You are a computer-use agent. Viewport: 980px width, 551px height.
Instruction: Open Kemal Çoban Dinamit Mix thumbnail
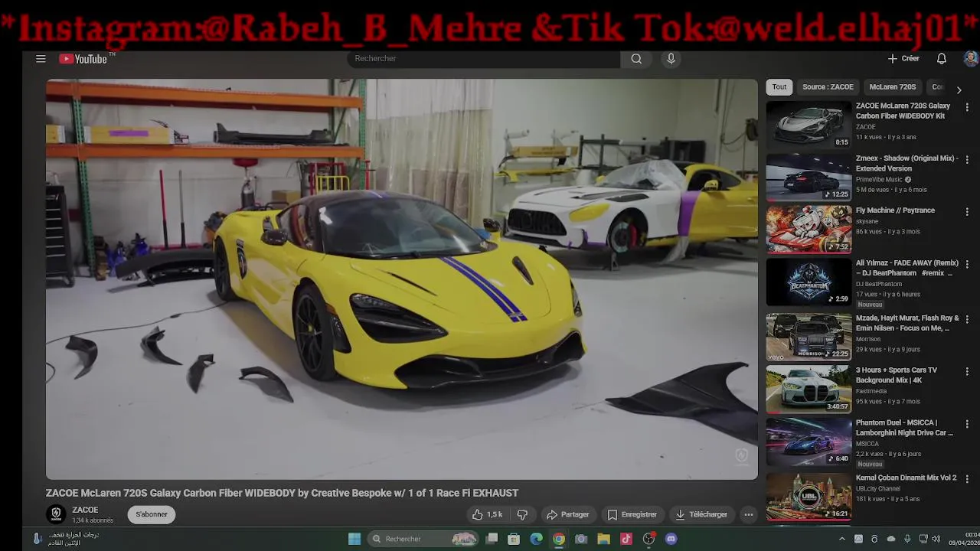(809, 496)
